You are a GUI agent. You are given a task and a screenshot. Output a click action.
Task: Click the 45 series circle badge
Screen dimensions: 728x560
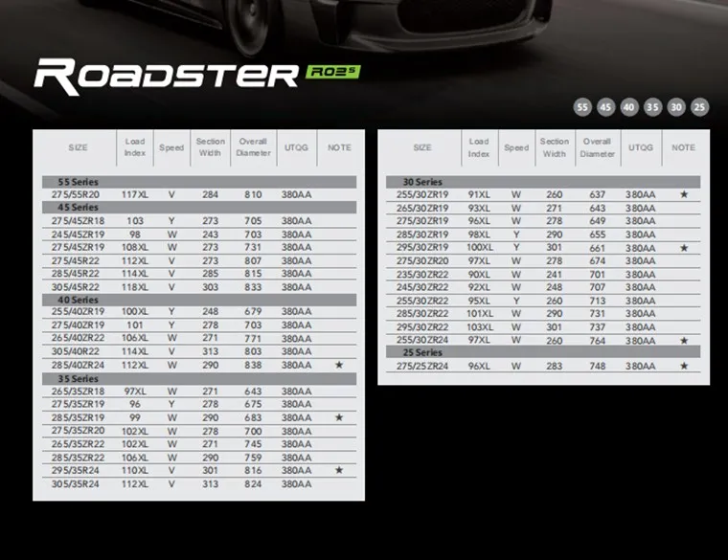(x=605, y=107)
